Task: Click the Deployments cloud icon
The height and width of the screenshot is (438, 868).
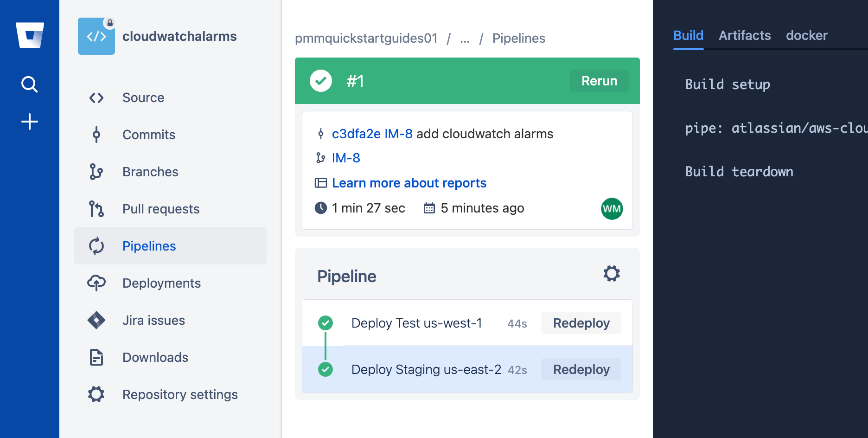Action: pos(96,283)
